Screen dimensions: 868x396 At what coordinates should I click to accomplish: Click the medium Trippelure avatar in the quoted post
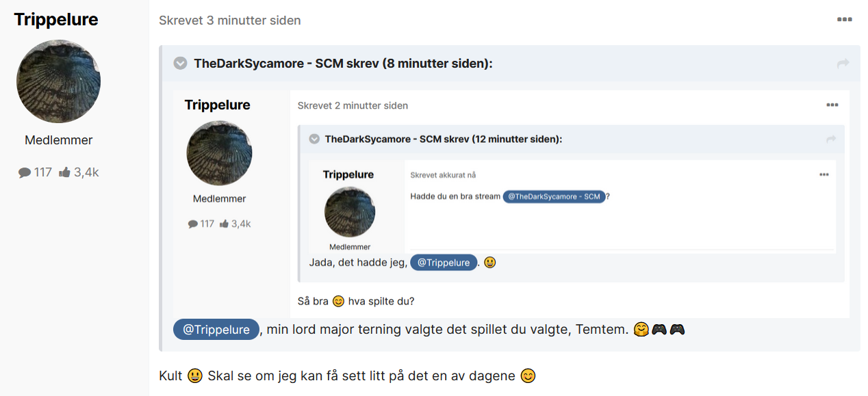click(219, 153)
